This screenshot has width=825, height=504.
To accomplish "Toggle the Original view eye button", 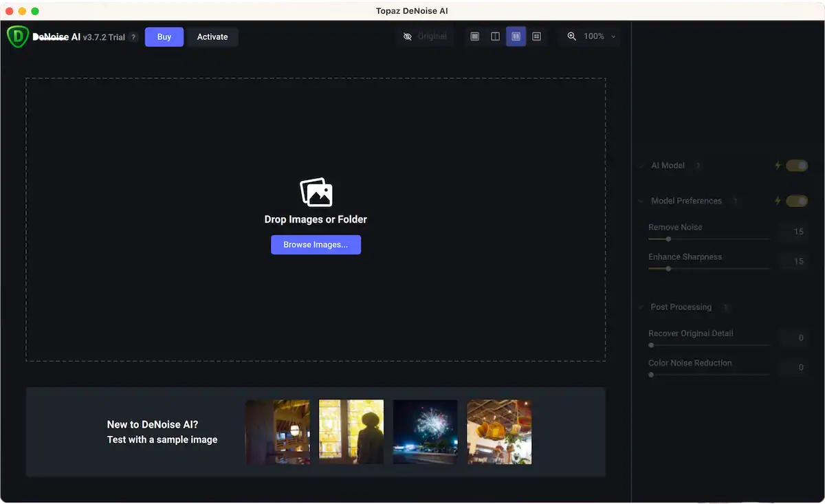I will click(426, 36).
